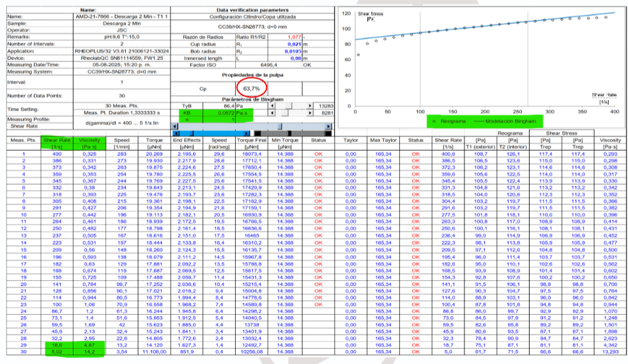
Task: Select the KB value cell 0,0872
Action: point(226,112)
